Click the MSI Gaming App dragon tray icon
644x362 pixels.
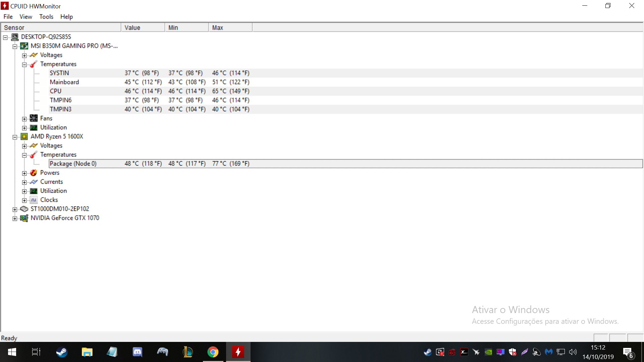coord(452,352)
